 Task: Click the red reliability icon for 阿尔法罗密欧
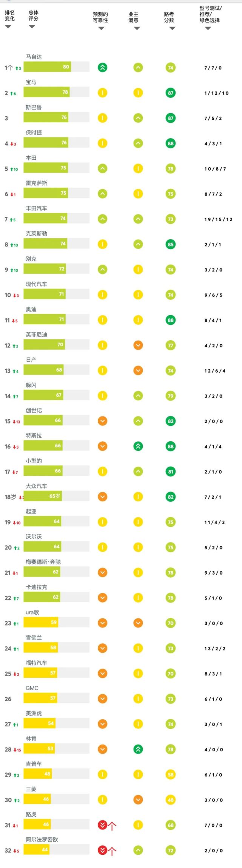click(102, 850)
